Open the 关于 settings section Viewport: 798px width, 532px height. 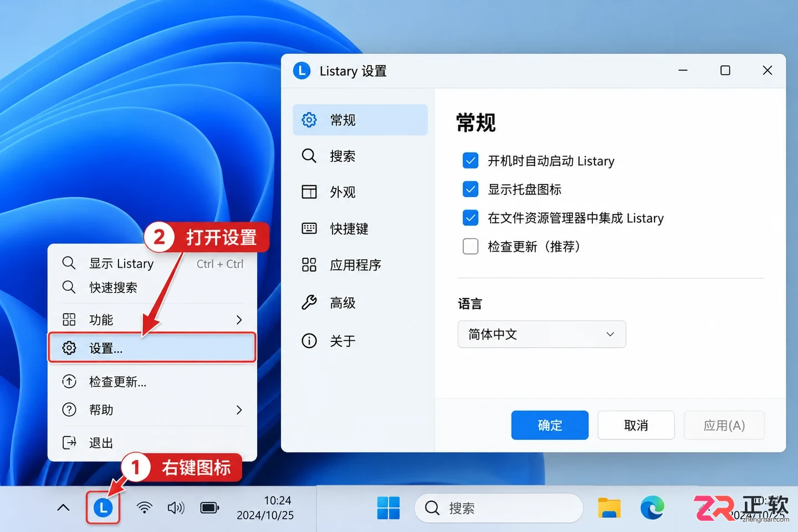360,340
